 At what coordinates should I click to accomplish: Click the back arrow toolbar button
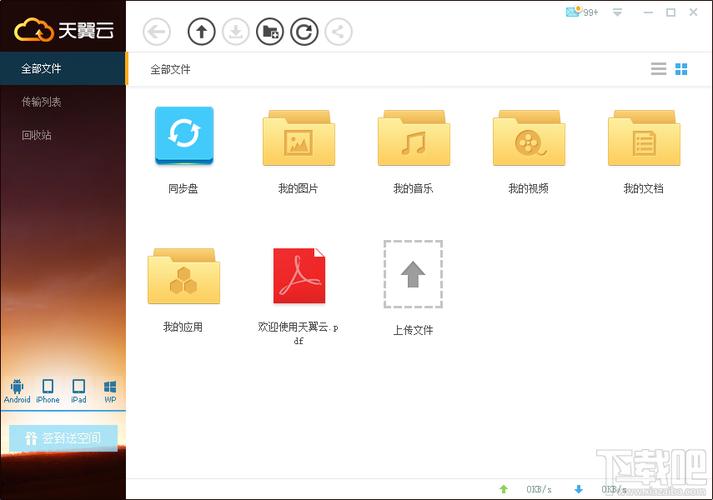pos(156,31)
